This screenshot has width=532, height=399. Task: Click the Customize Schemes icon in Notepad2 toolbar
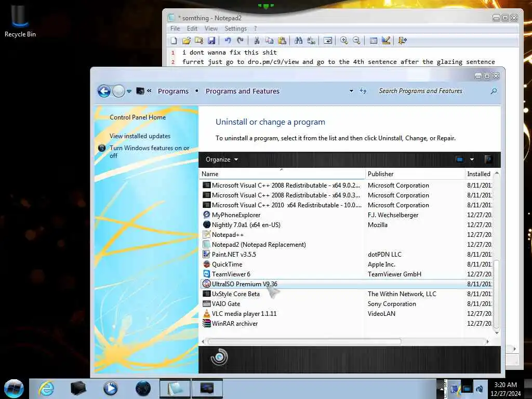[x=386, y=41]
